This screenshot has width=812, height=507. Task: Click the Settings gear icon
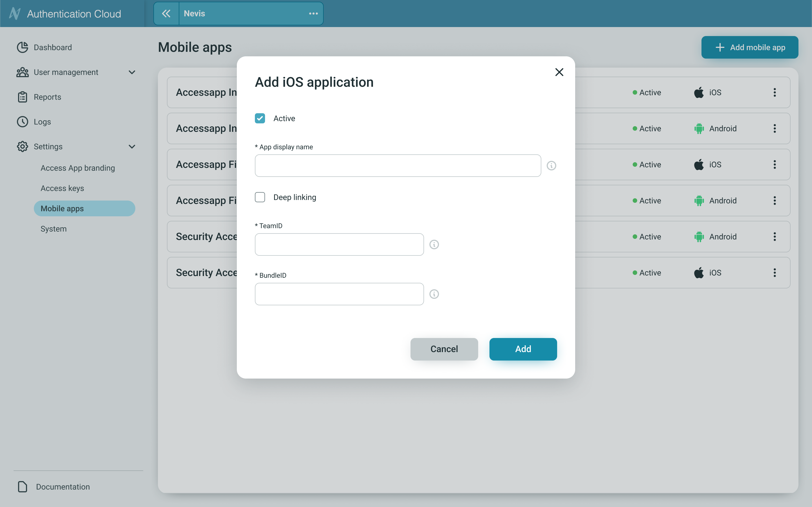pyautogui.click(x=22, y=146)
